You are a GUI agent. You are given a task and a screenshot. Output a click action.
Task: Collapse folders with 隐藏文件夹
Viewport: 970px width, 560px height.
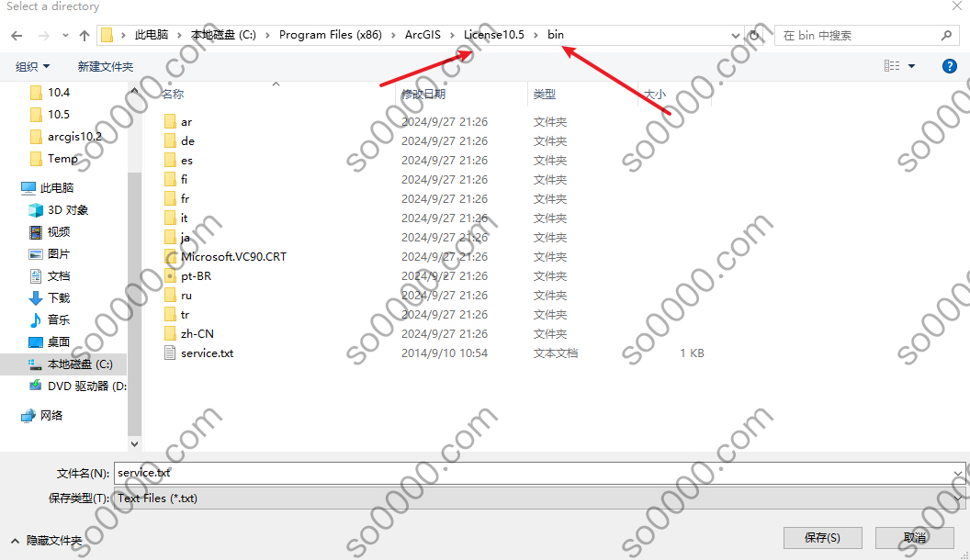coord(47,540)
